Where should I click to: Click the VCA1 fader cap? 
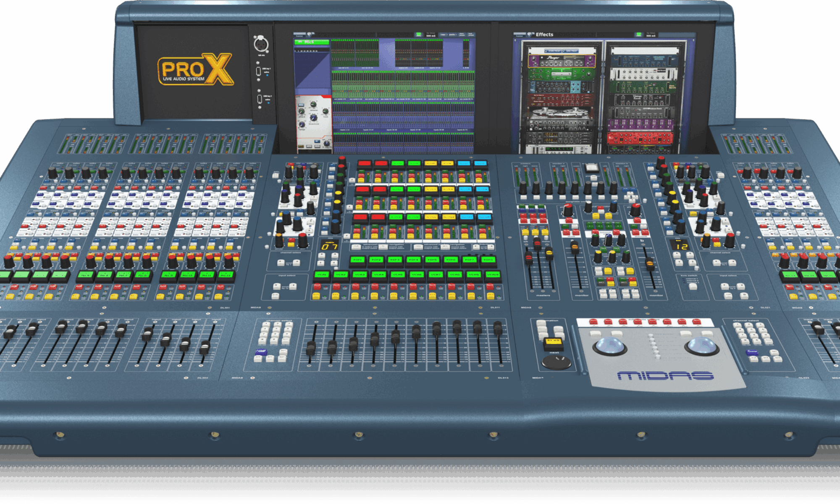[311, 348]
